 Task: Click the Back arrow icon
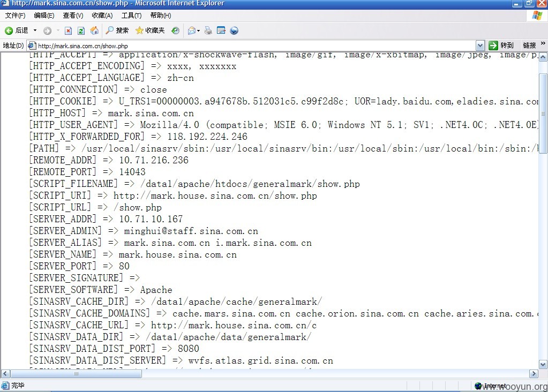[x=9, y=31]
